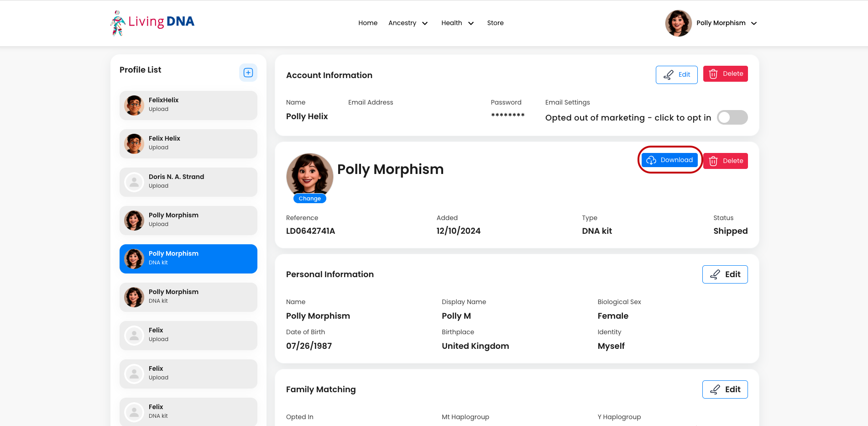
Task: Click Felix Helix profile avatar
Action: [134, 144]
